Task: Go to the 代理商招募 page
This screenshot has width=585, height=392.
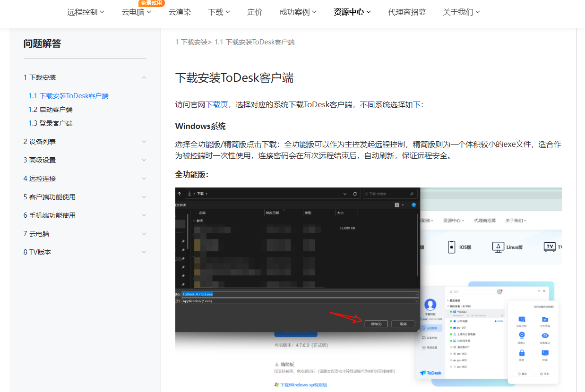Action: coord(407,12)
